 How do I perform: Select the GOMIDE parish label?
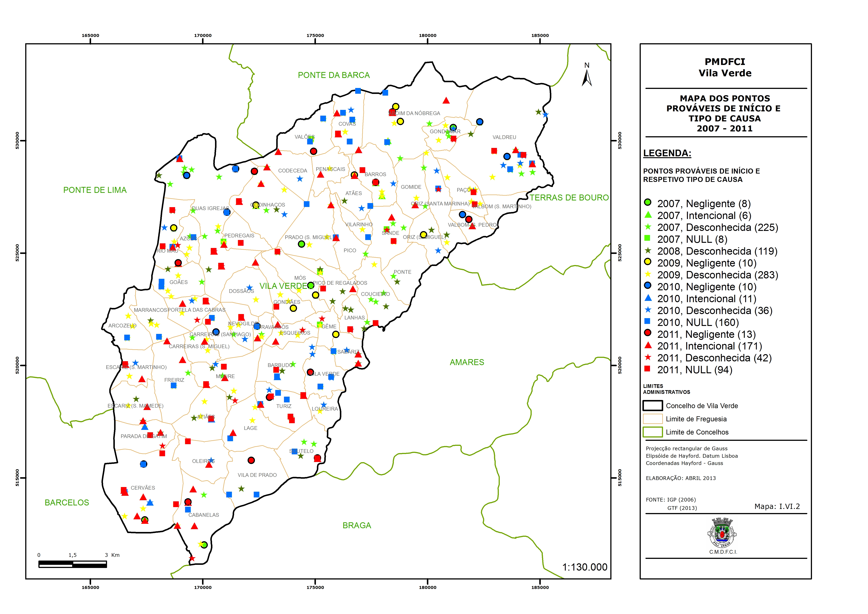411,187
